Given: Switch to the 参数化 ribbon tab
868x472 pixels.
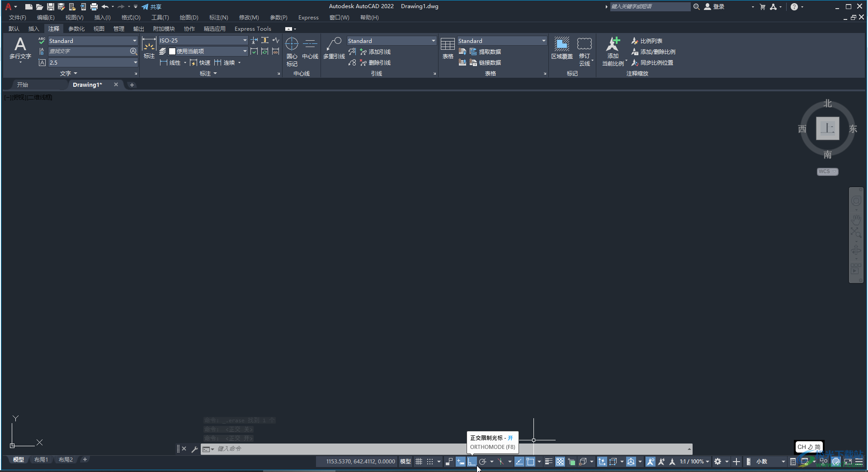Looking at the screenshot, I should 76,28.
